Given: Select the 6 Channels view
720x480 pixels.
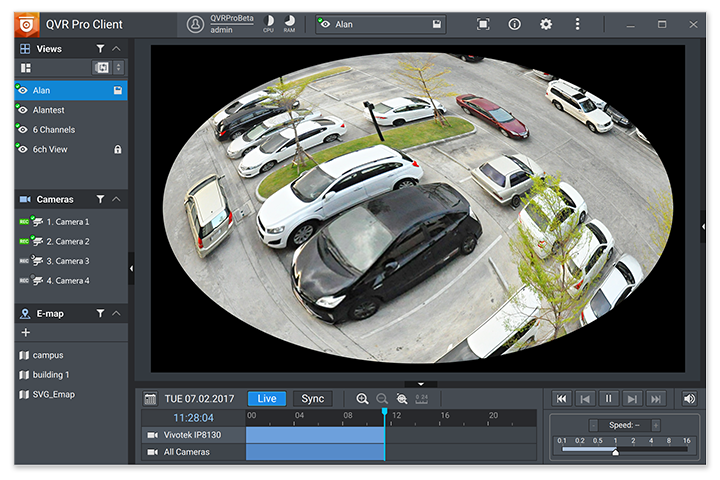Looking at the screenshot, I should coord(54,130).
